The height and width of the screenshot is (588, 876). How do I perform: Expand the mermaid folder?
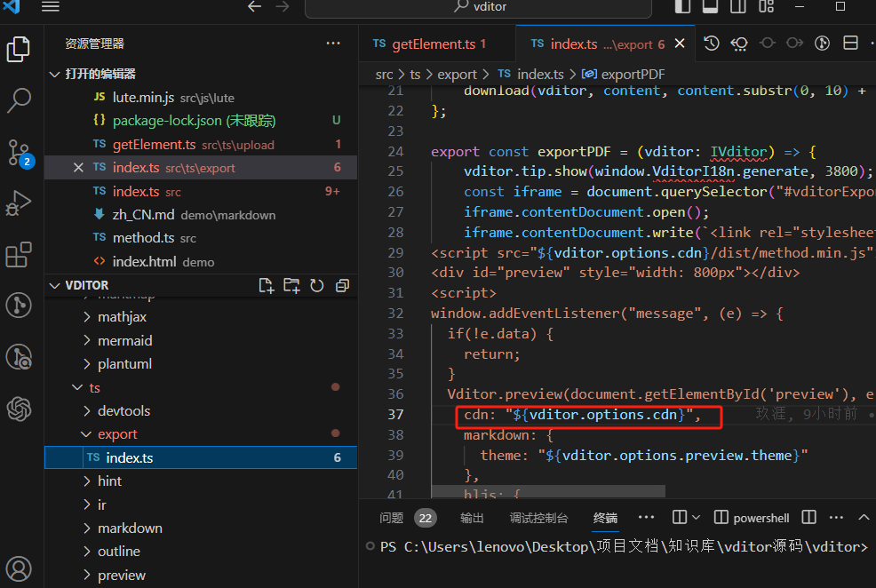(x=124, y=340)
